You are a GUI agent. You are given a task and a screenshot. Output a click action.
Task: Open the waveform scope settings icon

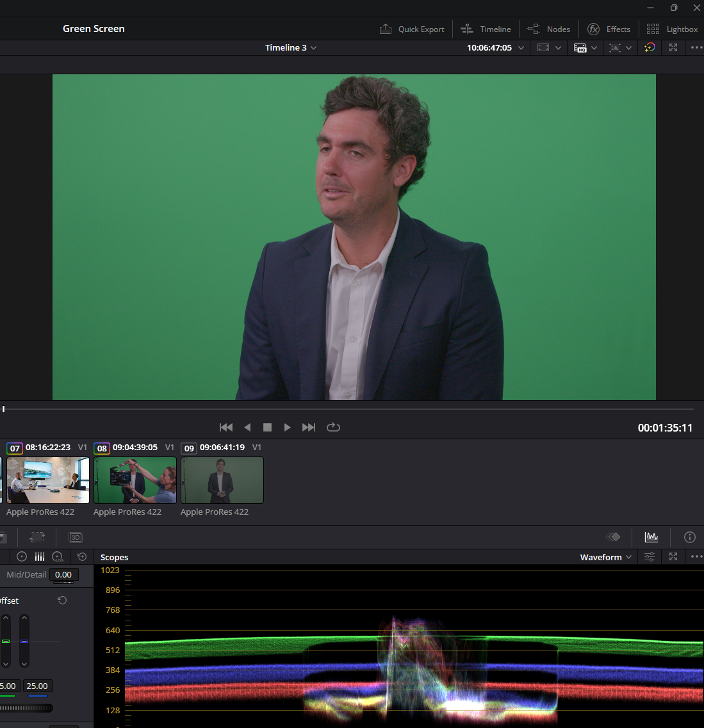pyautogui.click(x=650, y=557)
